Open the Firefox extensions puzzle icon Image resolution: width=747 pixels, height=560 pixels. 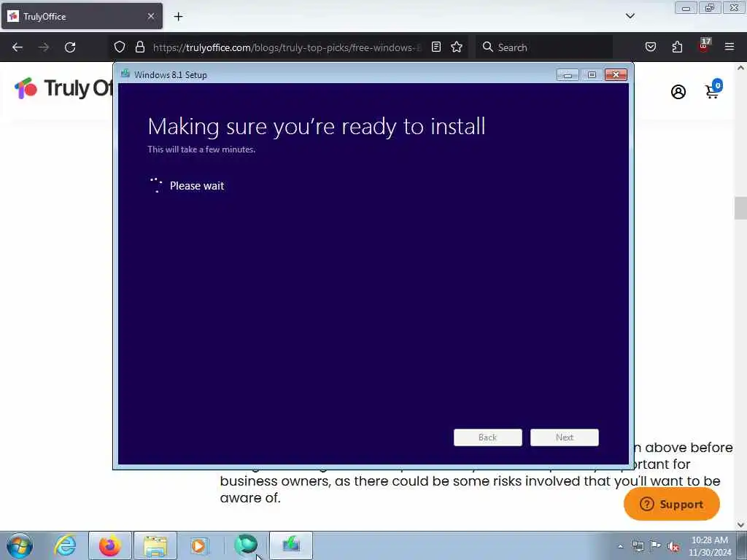tap(677, 47)
